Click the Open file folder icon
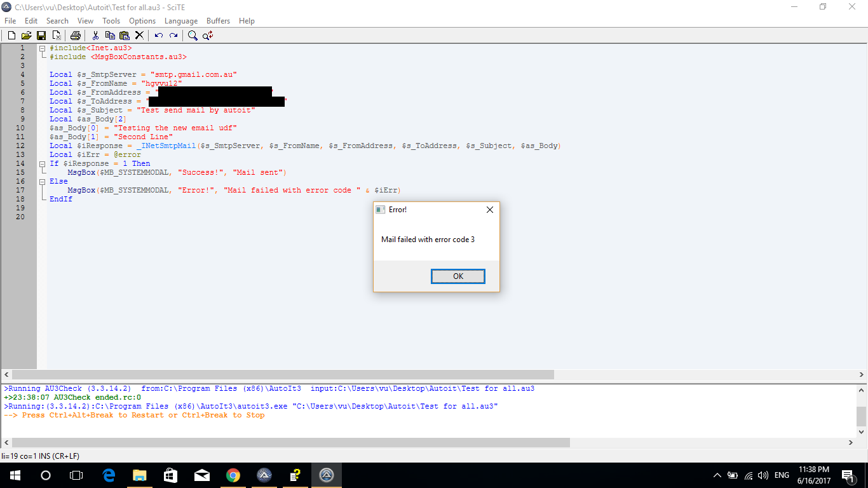This screenshot has width=868, height=488. [x=27, y=36]
